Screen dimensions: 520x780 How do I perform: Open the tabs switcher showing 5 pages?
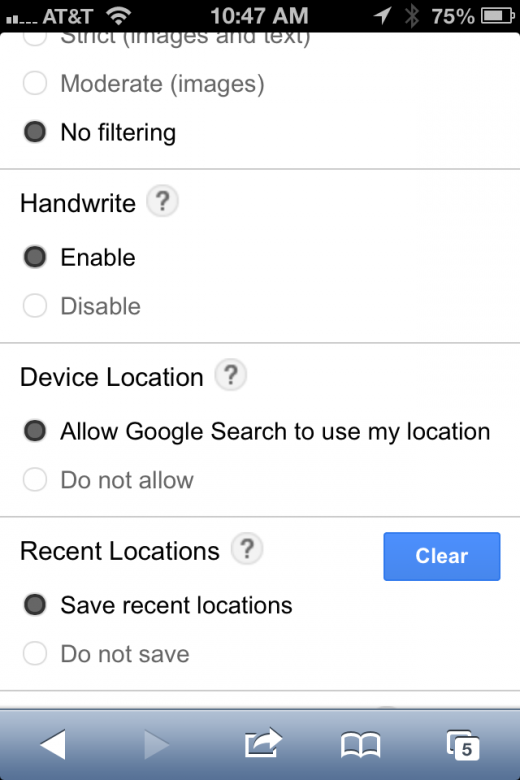pyautogui.click(x=463, y=745)
